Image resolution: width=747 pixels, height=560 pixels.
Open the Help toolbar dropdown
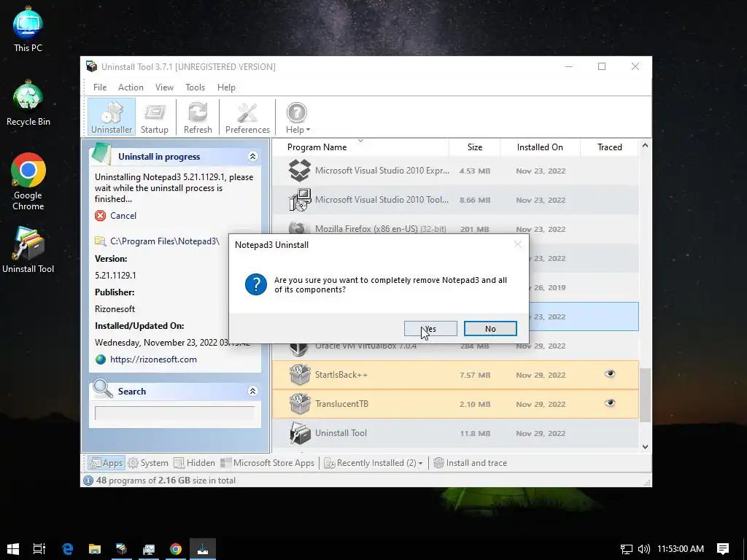pos(298,117)
